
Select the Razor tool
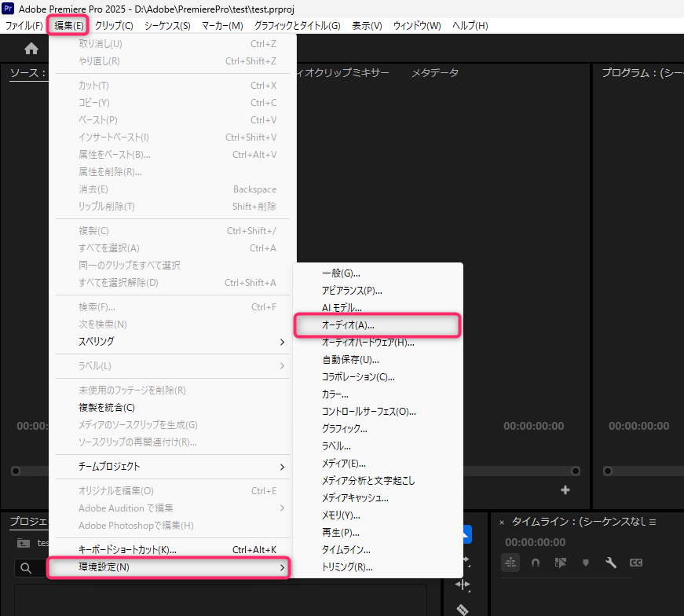pos(463,609)
